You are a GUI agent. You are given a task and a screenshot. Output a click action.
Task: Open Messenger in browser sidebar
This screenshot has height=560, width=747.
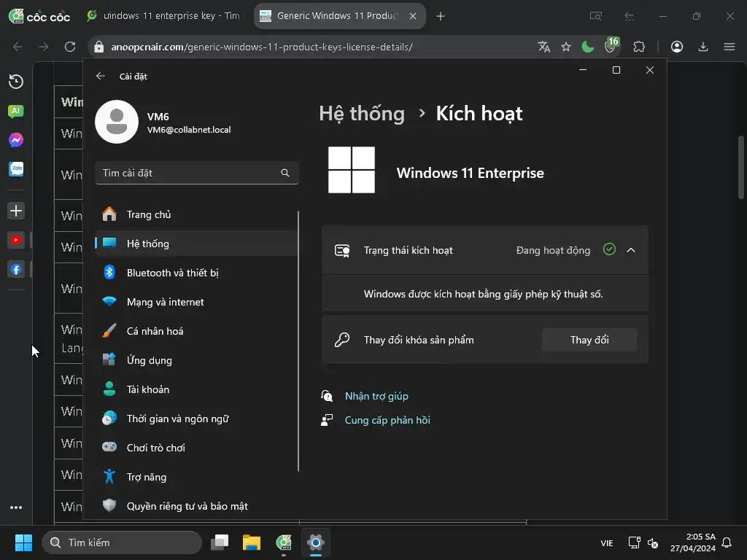pos(16,140)
